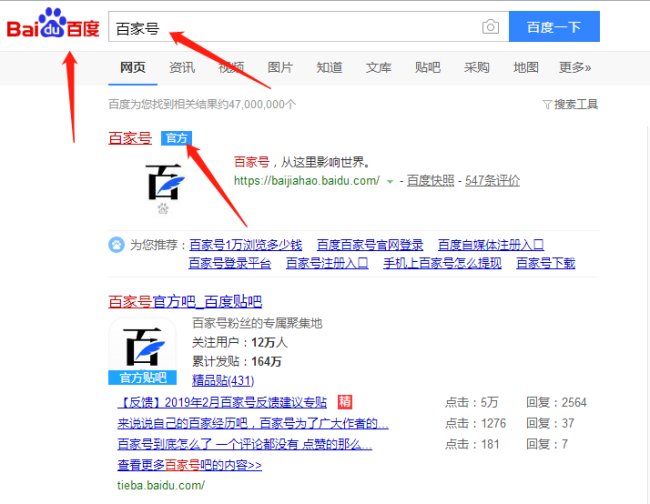Screen dimensions: 650x504
Task: Click the red 精 badge icon
Action: pyautogui.click(x=345, y=402)
